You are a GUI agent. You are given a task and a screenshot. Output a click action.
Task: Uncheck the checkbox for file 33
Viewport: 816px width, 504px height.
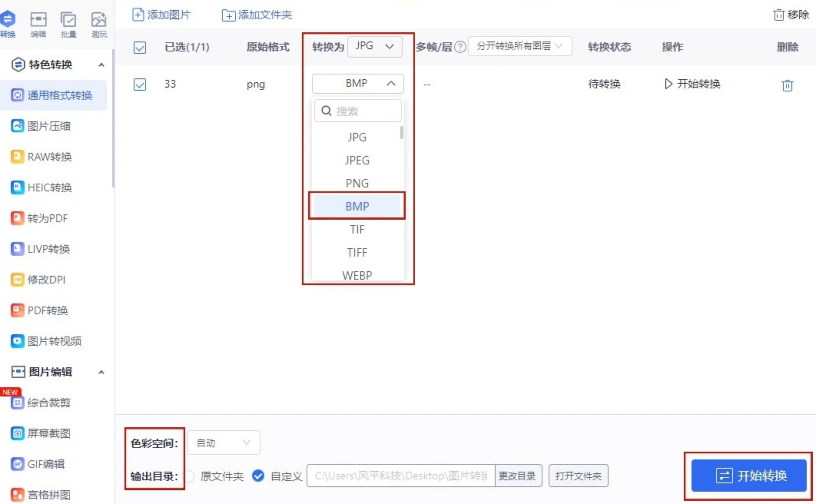[x=139, y=84]
